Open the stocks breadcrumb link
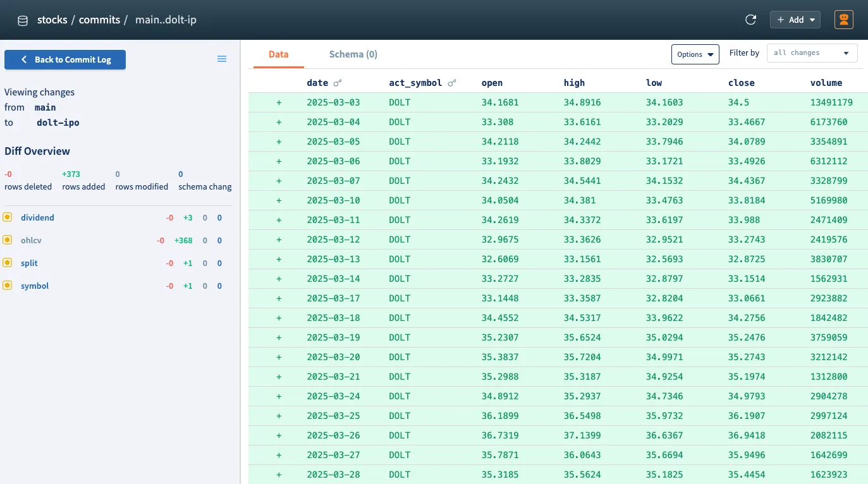 pyautogui.click(x=52, y=20)
